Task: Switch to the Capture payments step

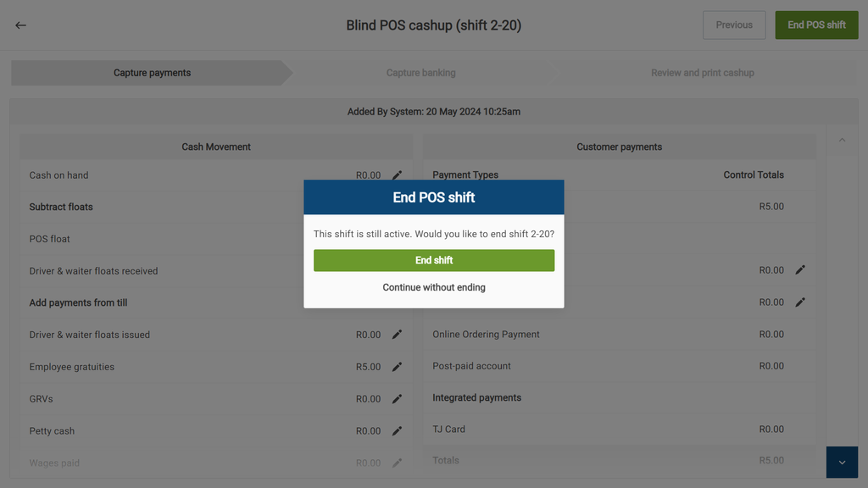Action: coord(152,73)
